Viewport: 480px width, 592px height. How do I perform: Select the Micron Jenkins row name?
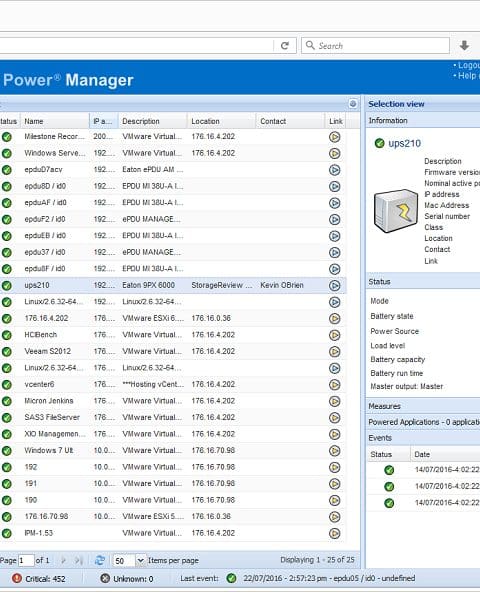pyautogui.click(x=49, y=401)
